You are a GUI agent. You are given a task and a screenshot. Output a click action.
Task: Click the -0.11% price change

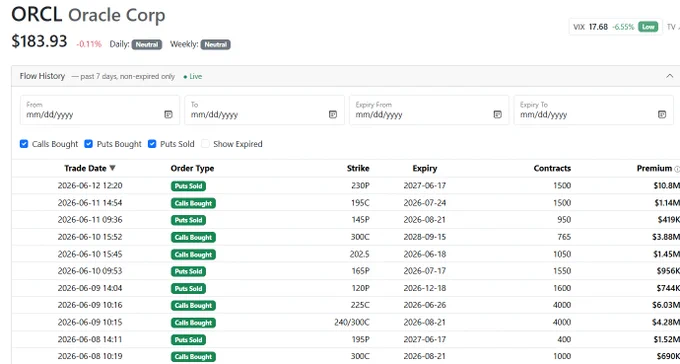(89, 44)
